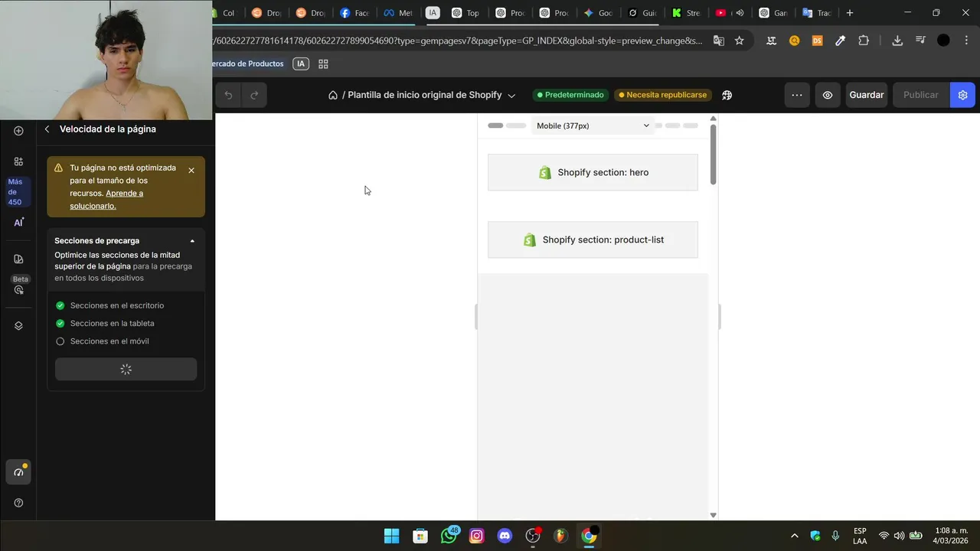Image resolution: width=980 pixels, height=551 pixels.
Task: Open Chrome downloads icon
Action: click(897, 41)
